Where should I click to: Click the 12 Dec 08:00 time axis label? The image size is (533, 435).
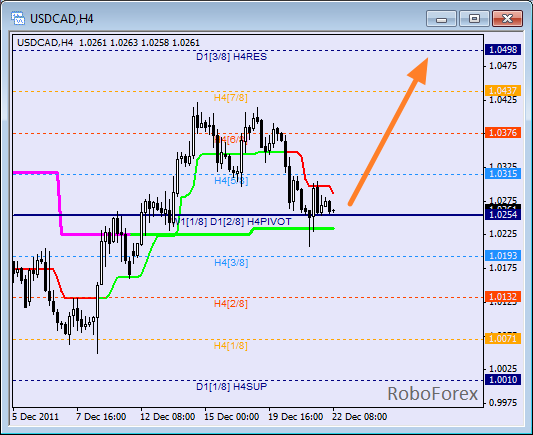point(168,417)
